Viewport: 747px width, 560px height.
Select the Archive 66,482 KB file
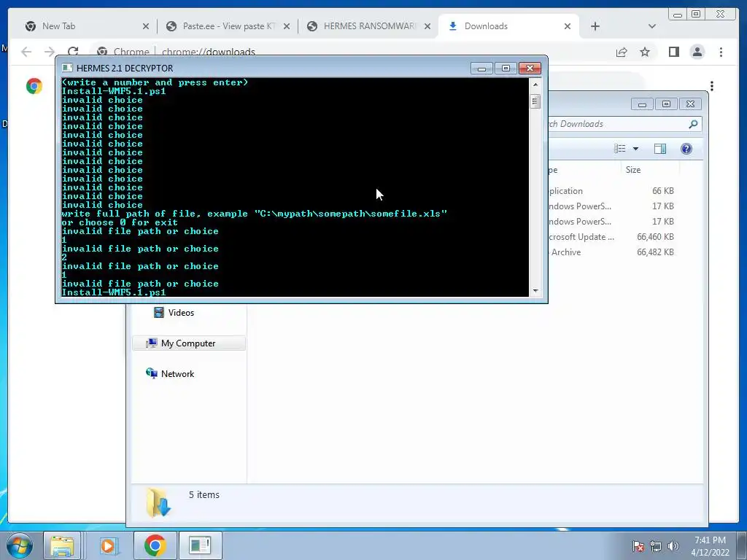(612, 252)
